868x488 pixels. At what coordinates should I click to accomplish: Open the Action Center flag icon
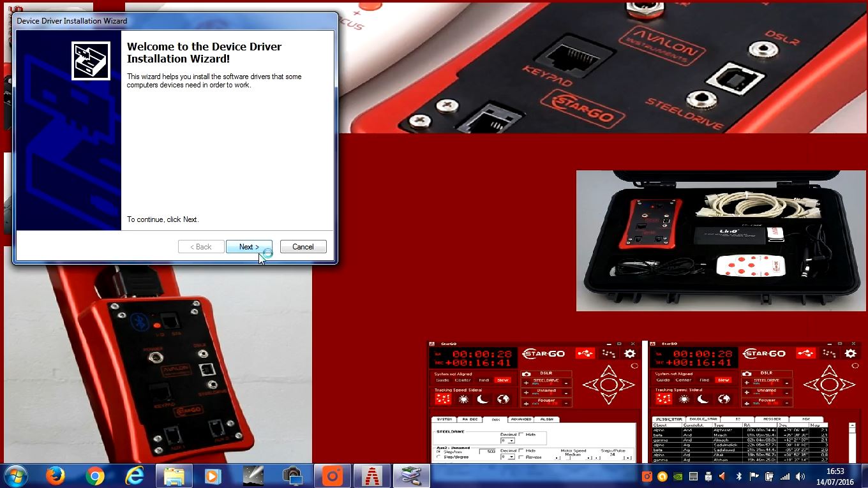pos(754,477)
